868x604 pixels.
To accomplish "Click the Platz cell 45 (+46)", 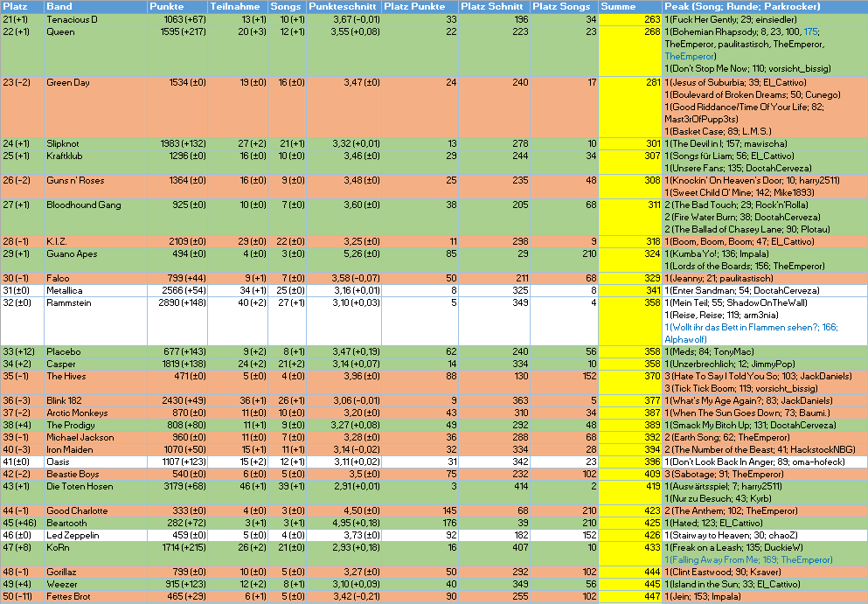I will point(22,523).
